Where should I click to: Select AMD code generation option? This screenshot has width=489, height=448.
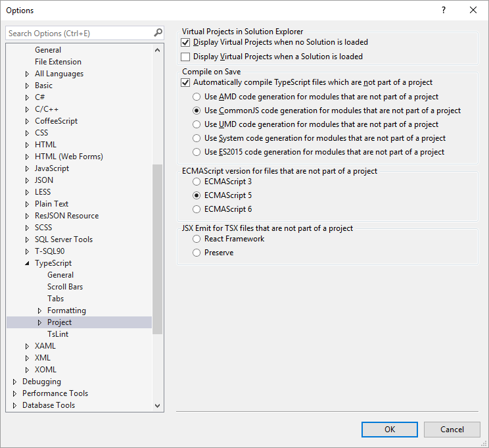point(197,97)
